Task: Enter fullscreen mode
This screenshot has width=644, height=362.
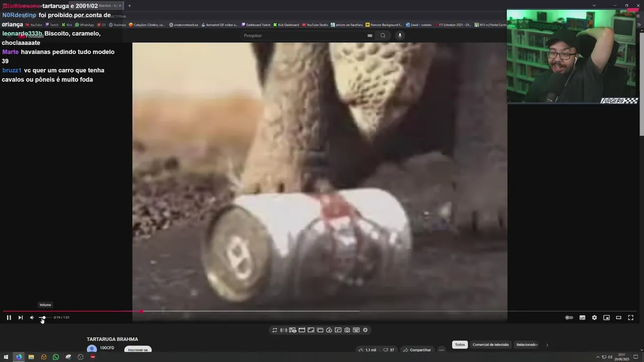Action: coord(630,317)
